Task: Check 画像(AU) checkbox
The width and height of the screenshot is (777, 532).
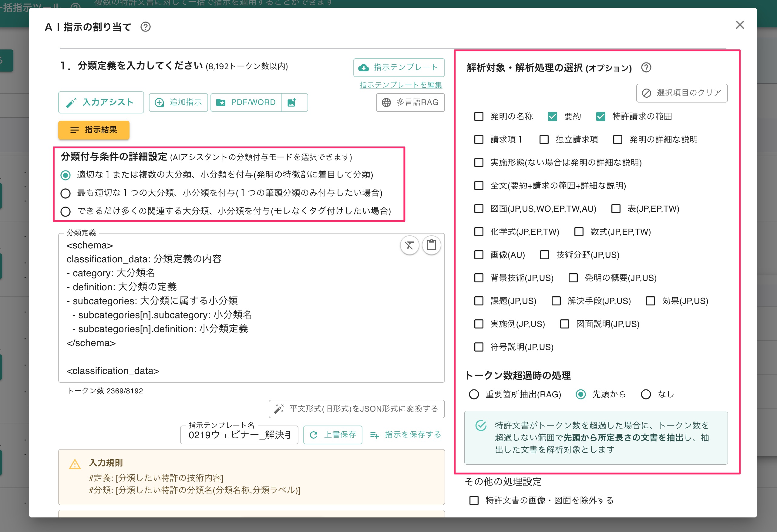Action: pos(479,255)
